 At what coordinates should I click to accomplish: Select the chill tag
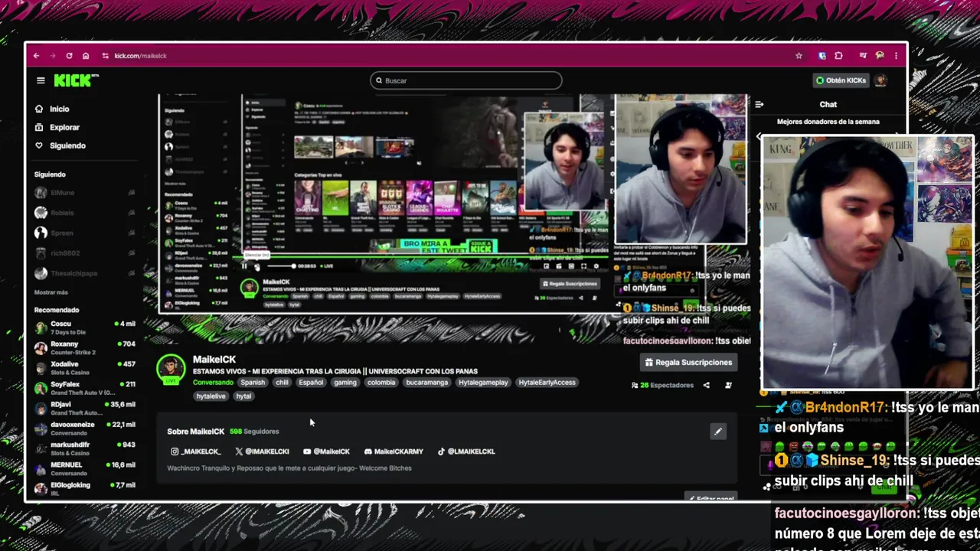283,383
